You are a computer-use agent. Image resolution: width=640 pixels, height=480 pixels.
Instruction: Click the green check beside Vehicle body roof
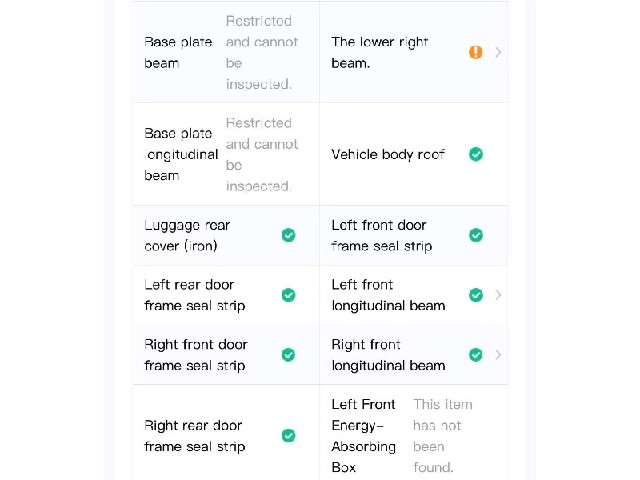(476, 154)
